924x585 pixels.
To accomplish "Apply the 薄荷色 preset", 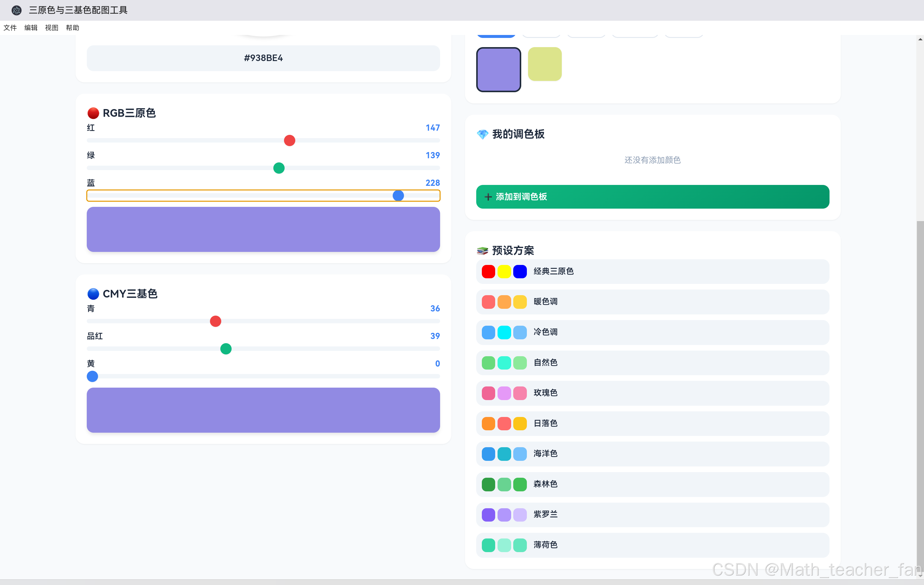I will pyautogui.click(x=652, y=545).
